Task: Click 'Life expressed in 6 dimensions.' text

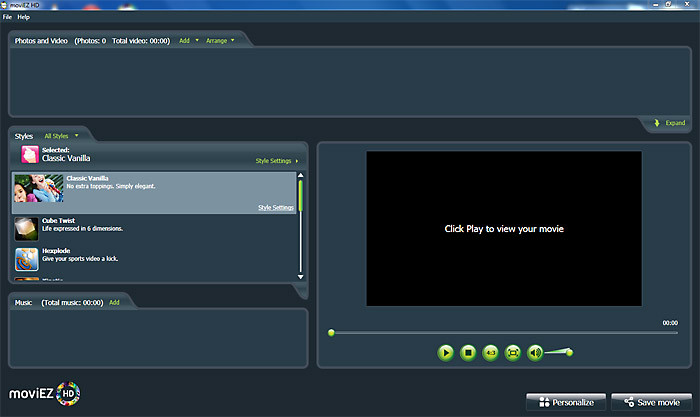Action: pos(82,229)
